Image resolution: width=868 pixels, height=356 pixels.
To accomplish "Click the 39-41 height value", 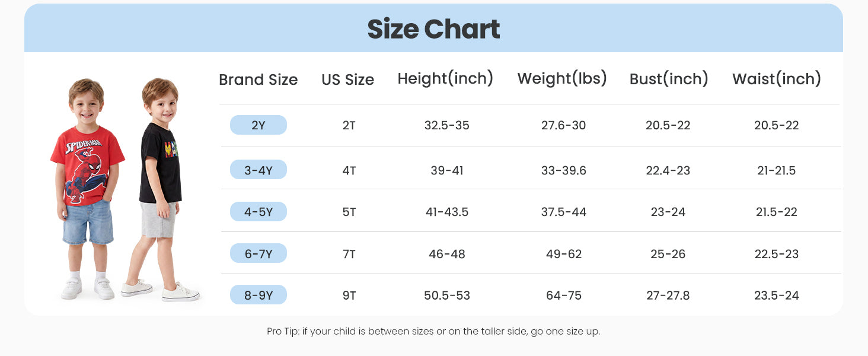I will tap(447, 170).
